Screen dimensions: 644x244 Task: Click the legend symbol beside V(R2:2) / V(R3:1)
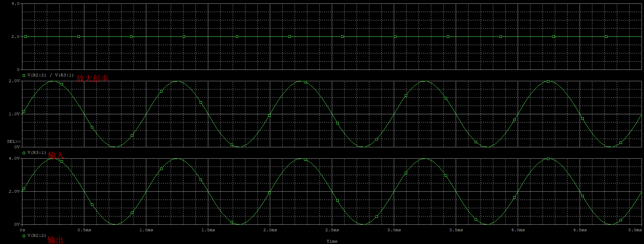pos(24,75)
